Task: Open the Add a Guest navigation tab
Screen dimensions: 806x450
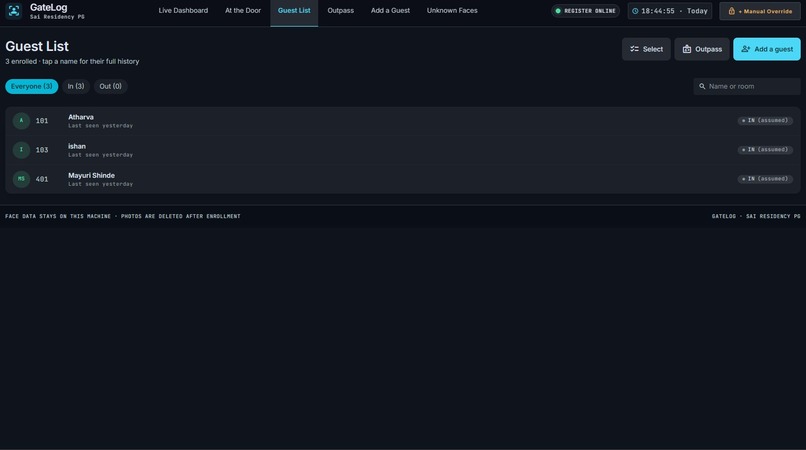Action: tap(390, 11)
